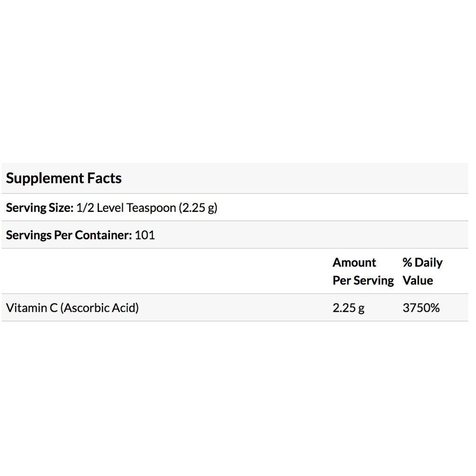This screenshot has width=476, height=476.
Task: Click "(2.25 g)" in the serving size row
Action: pyautogui.click(x=198, y=207)
